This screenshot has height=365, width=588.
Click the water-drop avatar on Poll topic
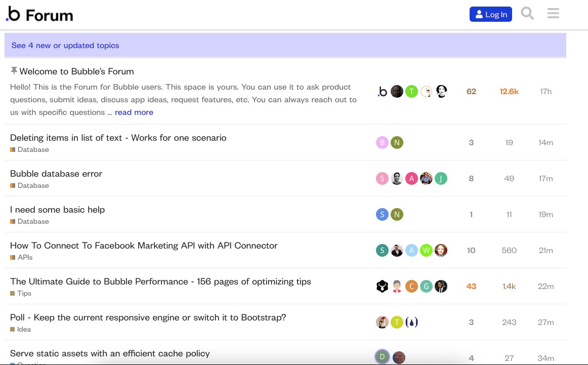(411, 322)
